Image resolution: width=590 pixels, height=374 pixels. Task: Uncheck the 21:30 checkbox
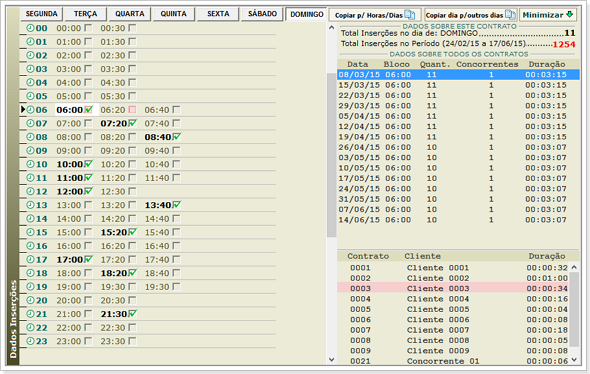pyautogui.click(x=132, y=313)
